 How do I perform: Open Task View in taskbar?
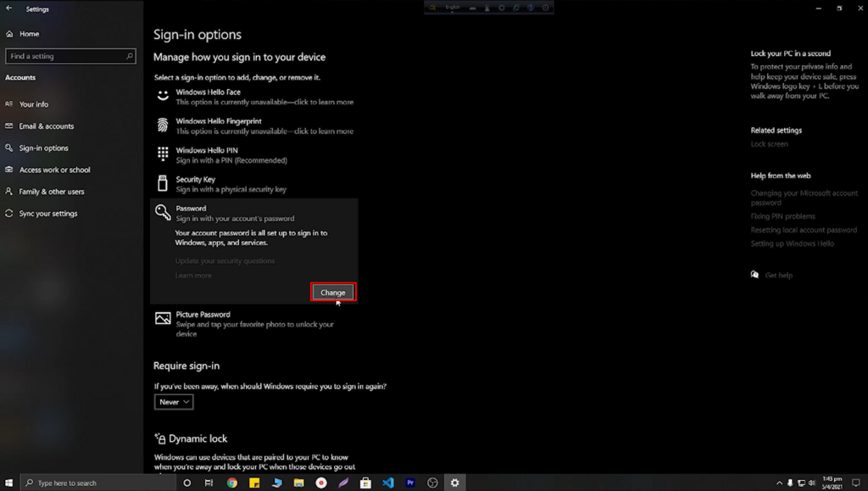point(209,483)
